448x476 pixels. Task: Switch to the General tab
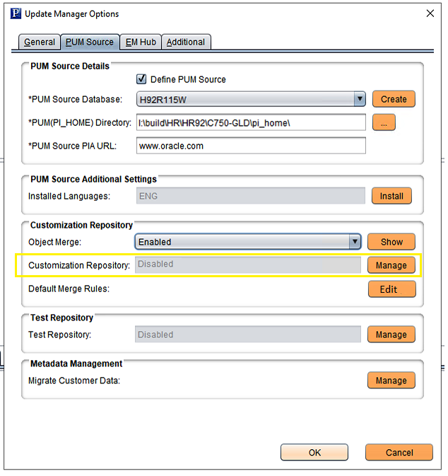[39, 42]
